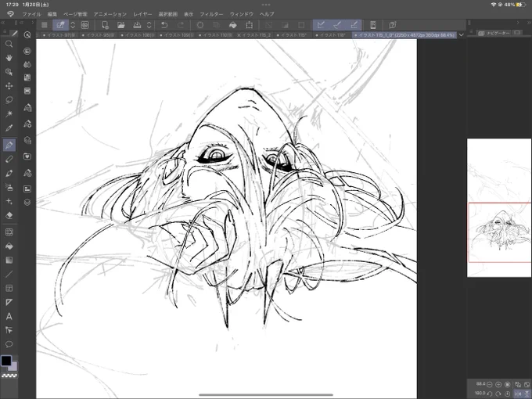Open file via the folder icon
Viewport: 532px width, 399px height.
coord(120,25)
